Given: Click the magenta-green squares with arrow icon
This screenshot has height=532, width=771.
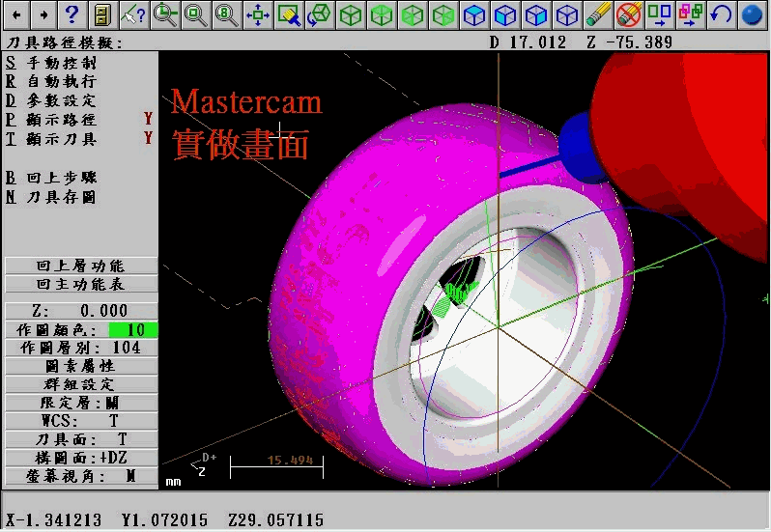Looking at the screenshot, I should pyautogui.click(x=691, y=14).
